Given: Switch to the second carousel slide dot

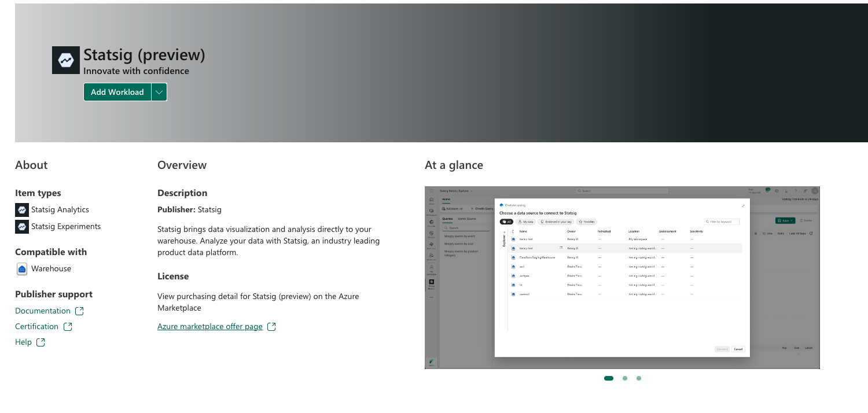Looking at the screenshot, I should point(625,378).
